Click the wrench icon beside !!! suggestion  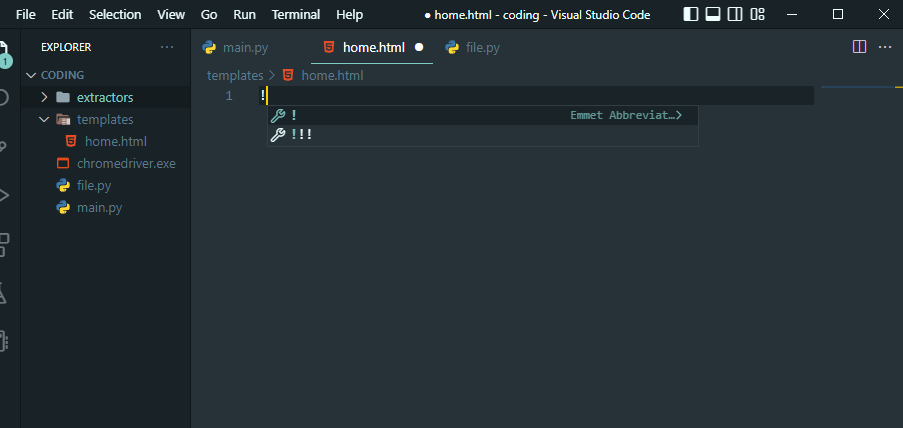(278, 135)
